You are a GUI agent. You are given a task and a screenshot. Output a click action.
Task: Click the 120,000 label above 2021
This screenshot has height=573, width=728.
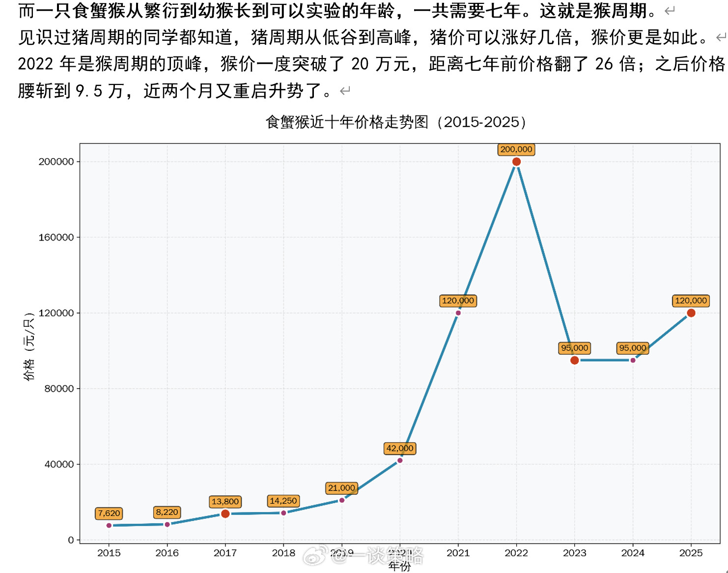tap(458, 301)
